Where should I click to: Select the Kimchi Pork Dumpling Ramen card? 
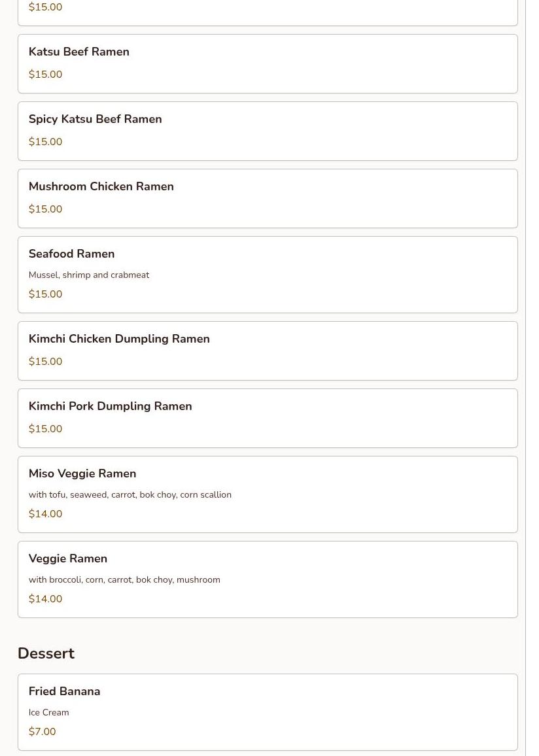[267, 418]
